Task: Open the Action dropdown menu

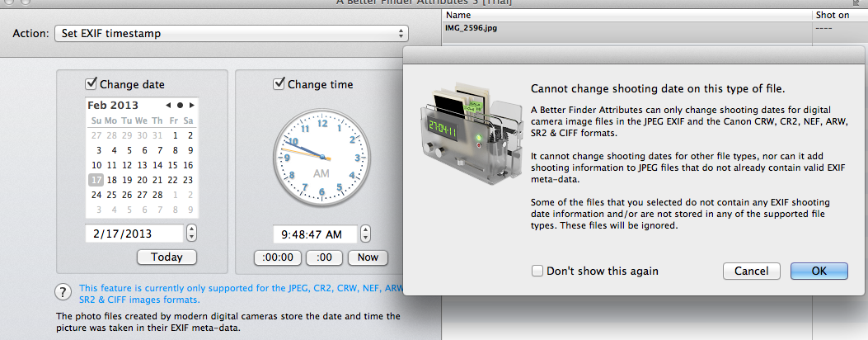Action: point(231,34)
